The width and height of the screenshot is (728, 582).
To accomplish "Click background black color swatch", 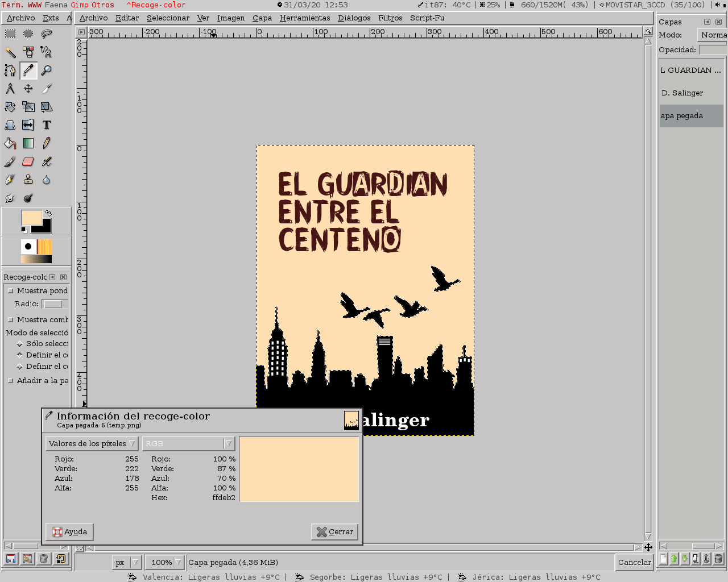I will point(44,227).
